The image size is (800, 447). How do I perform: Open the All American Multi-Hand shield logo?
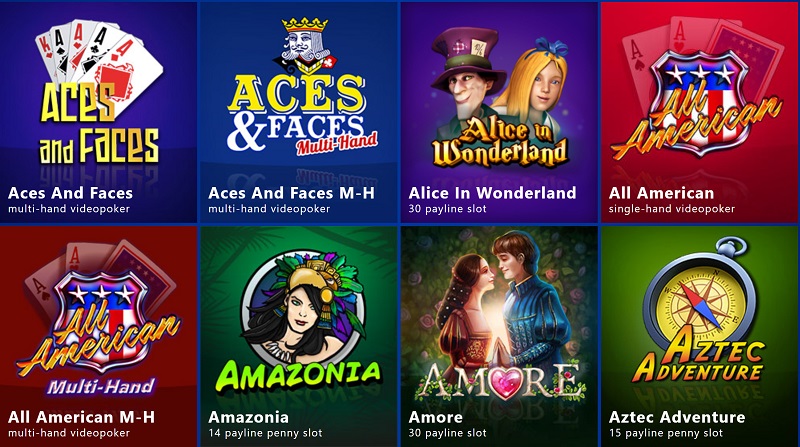point(98,318)
